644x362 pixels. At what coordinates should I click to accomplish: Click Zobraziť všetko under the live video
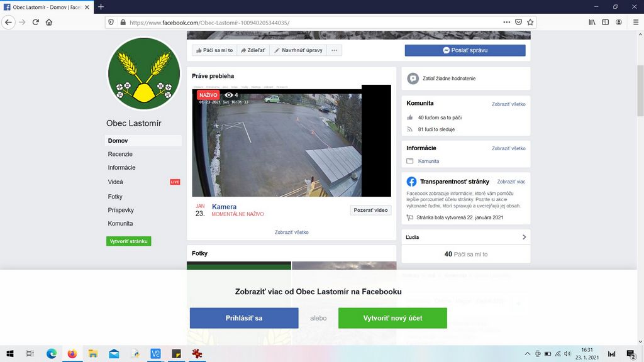point(292,232)
